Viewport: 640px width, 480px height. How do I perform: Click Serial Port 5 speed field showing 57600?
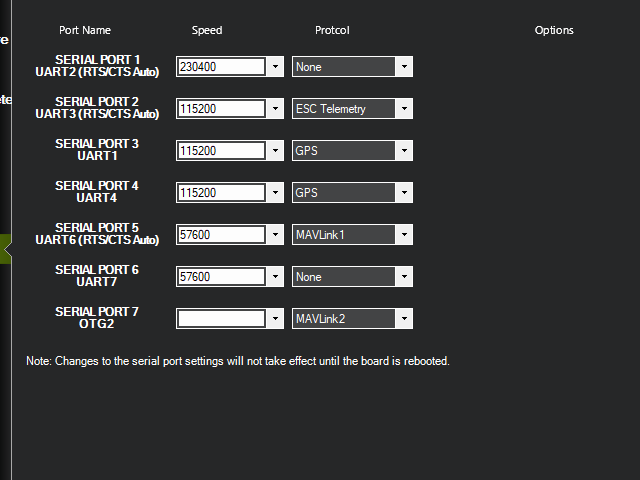222,235
